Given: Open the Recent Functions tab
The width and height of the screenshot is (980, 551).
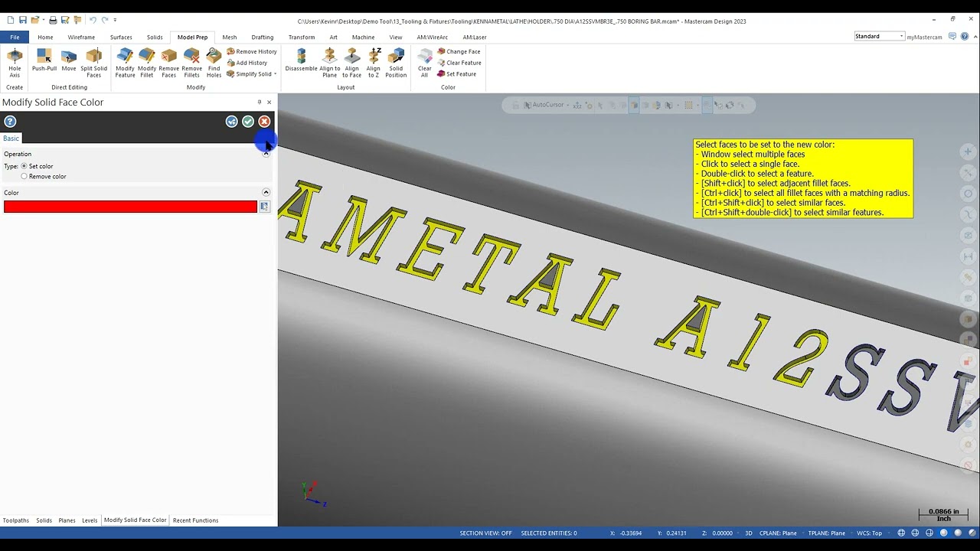Looking at the screenshot, I should coord(195,520).
